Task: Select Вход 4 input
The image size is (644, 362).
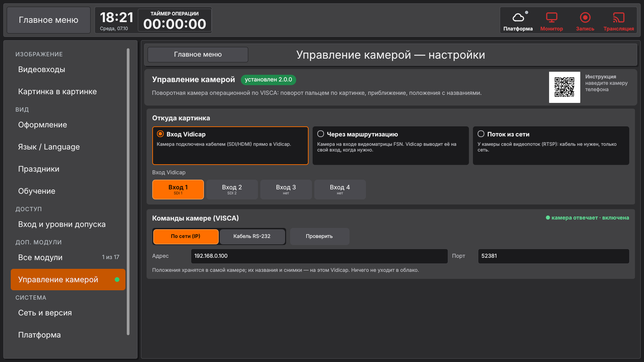Action: point(340,189)
